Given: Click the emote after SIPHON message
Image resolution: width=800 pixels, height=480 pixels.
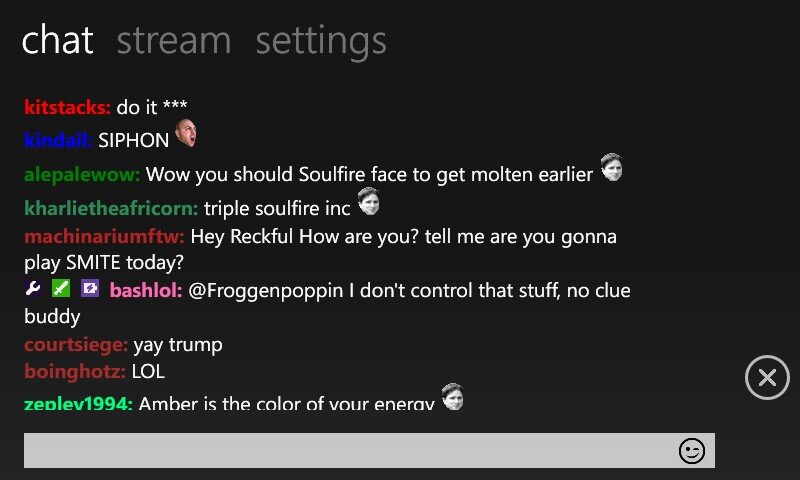Looking at the screenshot, I should pyautogui.click(x=186, y=133).
